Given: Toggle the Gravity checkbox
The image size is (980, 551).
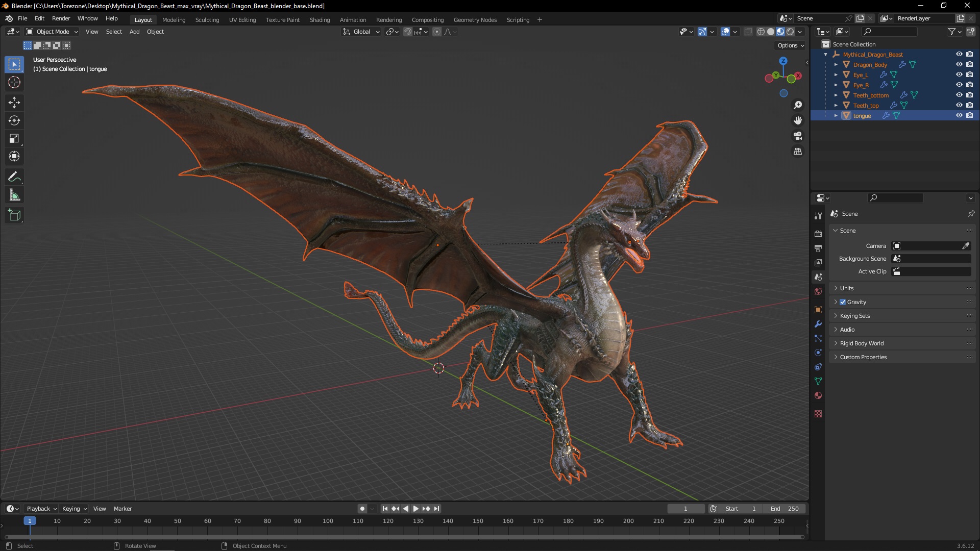Looking at the screenshot, I should [x=843, y=302].
